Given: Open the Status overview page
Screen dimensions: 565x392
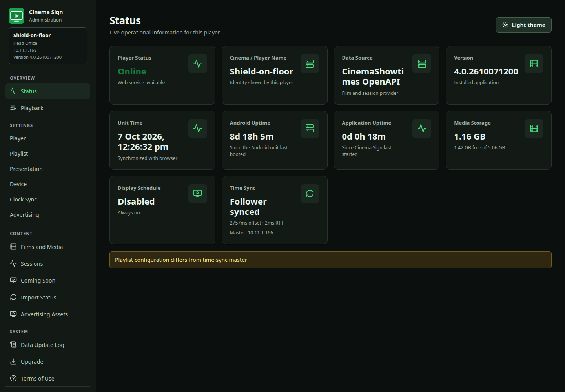Looking at the screenshot, I should tap(48, 91).
